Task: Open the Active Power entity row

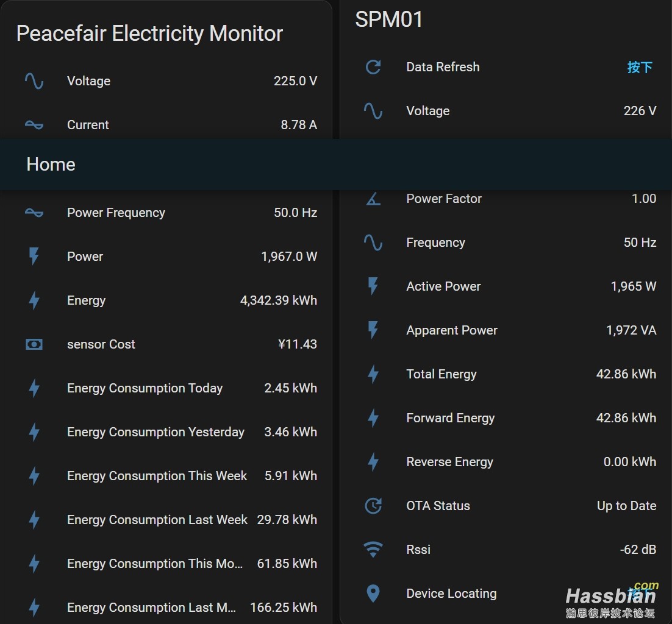Action: pos(443,286)
